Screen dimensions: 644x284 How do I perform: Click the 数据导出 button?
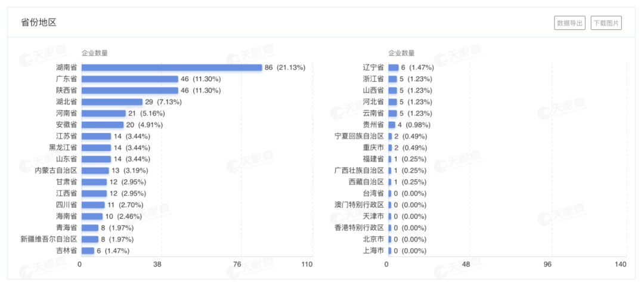[569, 23]
